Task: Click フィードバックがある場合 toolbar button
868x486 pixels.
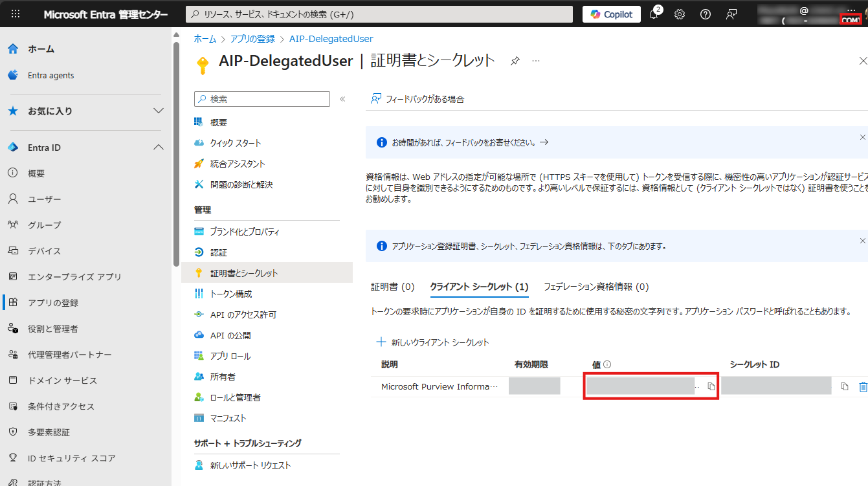Action: click(x=417, y=99)
